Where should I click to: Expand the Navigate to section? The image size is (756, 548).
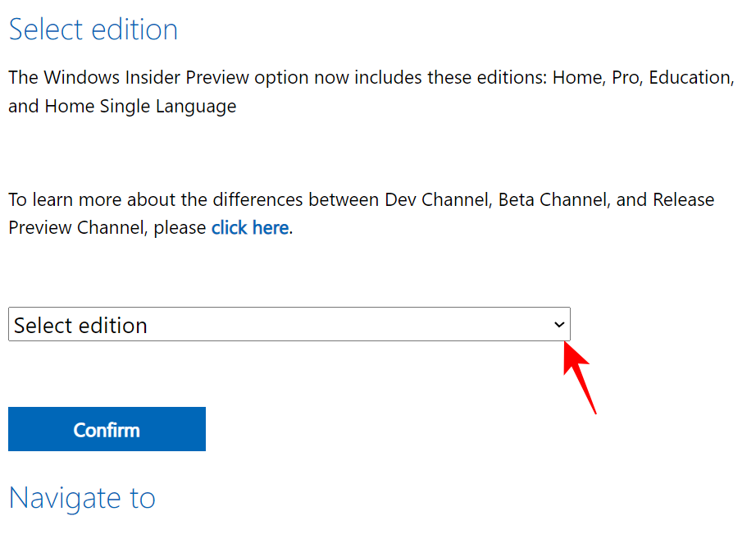[82, 498]
